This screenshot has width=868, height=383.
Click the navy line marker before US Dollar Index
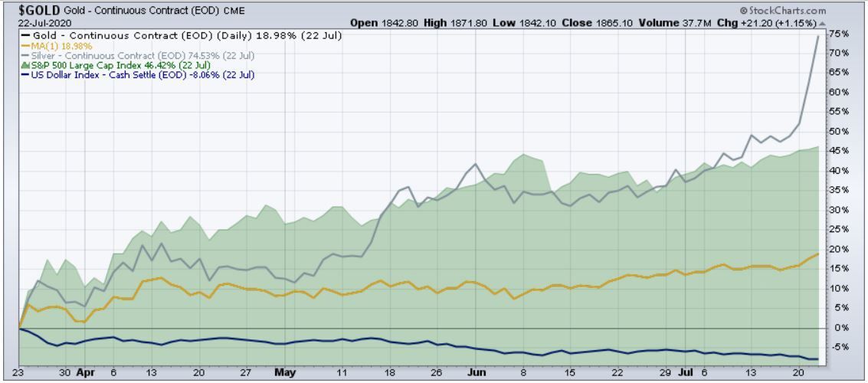pyautogui.click(x=25, y=75)
